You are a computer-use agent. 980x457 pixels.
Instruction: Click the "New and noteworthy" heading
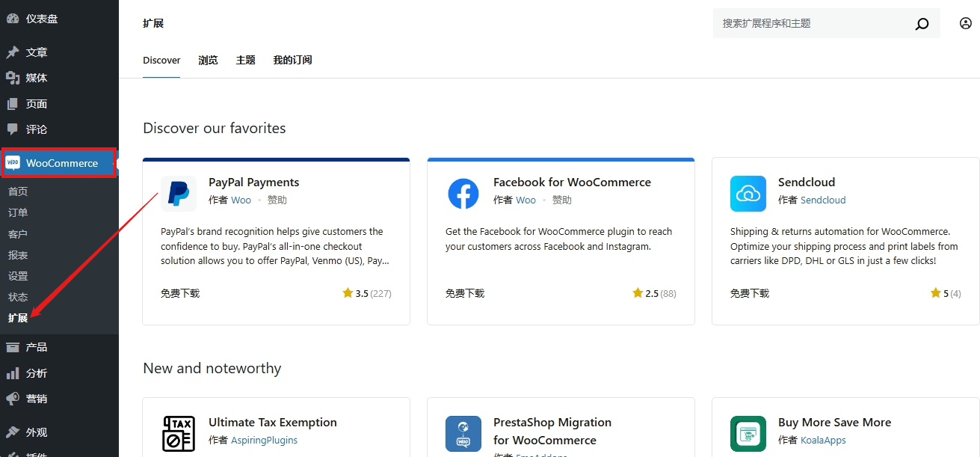212,368
